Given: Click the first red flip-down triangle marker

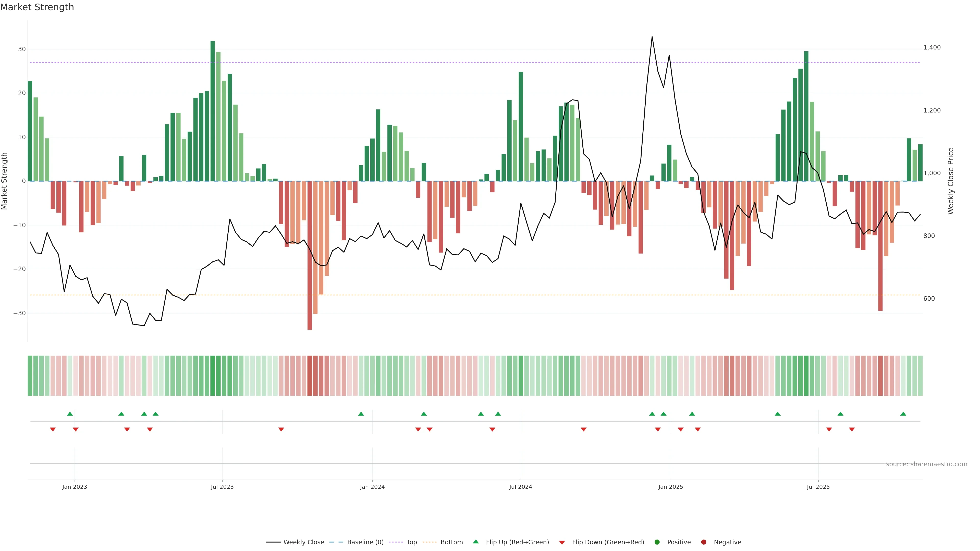Looking at the screenshot, I should point(53,429).
